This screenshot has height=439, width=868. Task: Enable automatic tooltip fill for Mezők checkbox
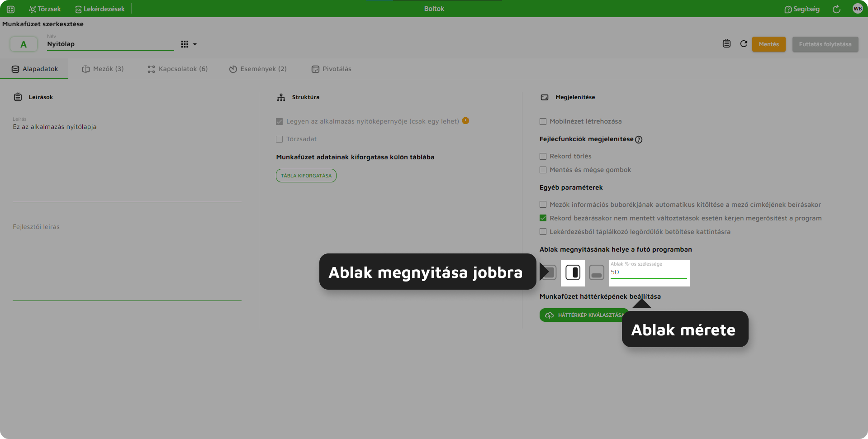click(543, 205)
